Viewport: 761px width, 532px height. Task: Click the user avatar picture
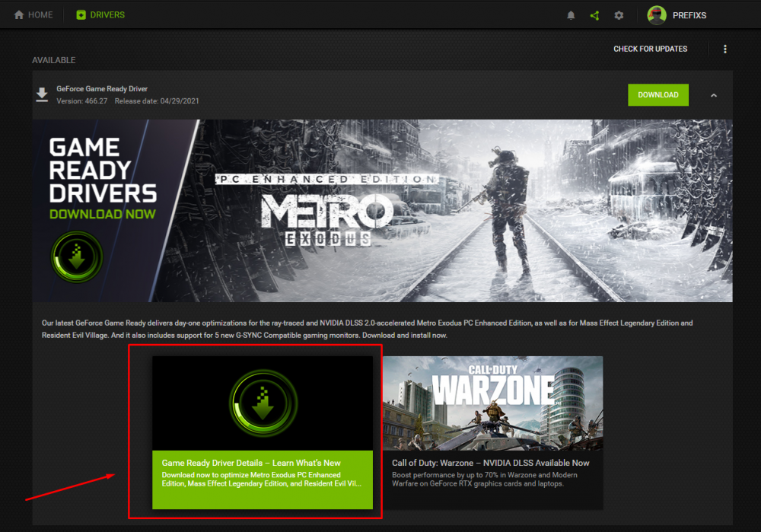(x=657, y=15)
